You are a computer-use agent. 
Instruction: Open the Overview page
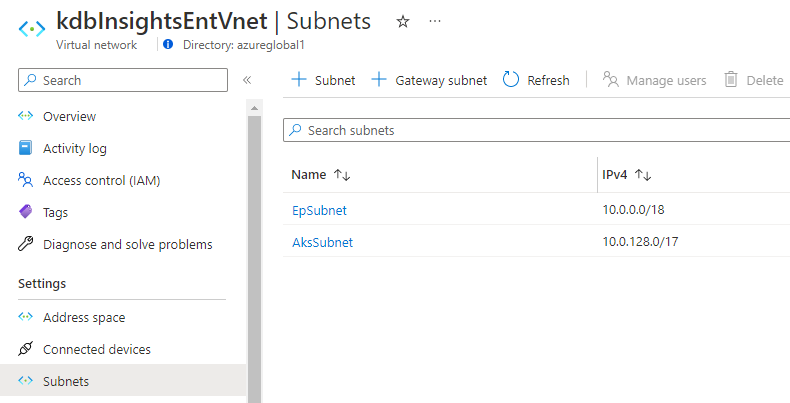pos(69,117)
